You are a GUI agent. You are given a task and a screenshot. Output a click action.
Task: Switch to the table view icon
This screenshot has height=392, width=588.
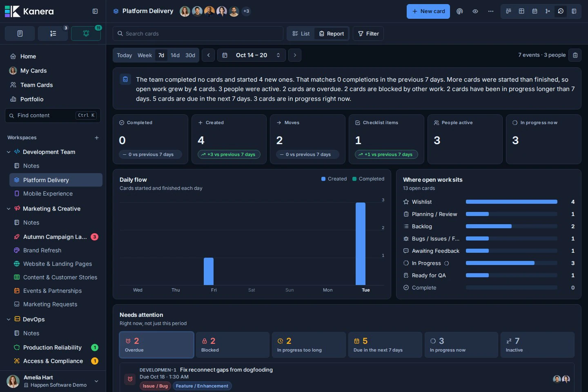click(x=521, y=11)
